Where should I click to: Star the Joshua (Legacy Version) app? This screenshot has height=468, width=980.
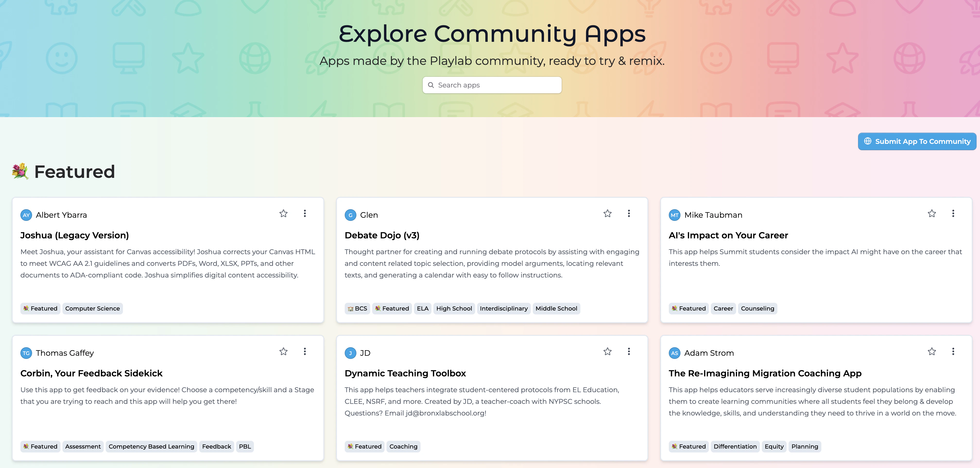pyautogui.click(x=284, y=213)
